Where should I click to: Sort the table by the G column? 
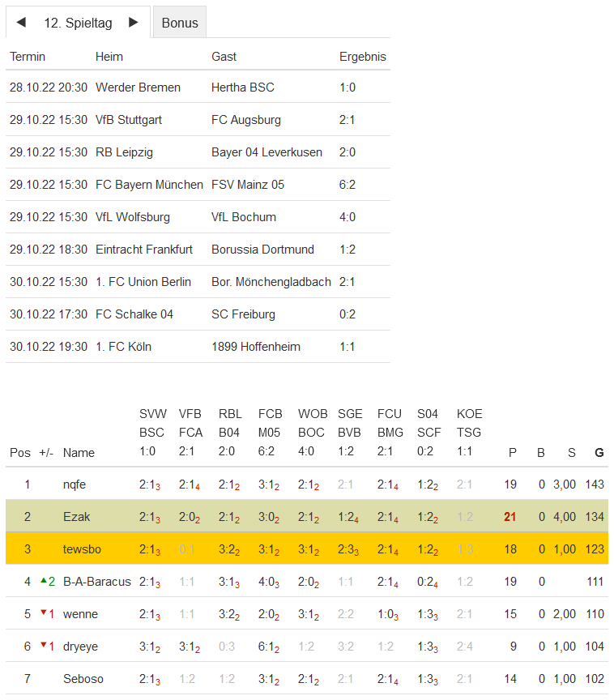[599, 453]
